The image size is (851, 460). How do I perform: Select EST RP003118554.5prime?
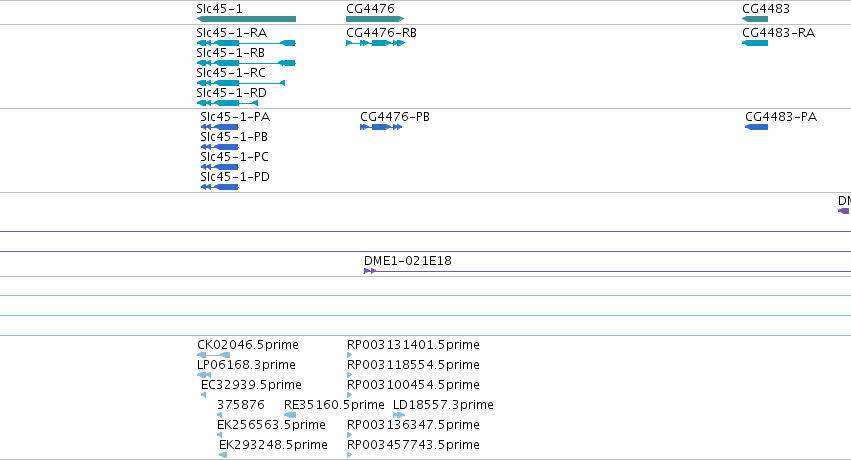(x=350, y=375)
